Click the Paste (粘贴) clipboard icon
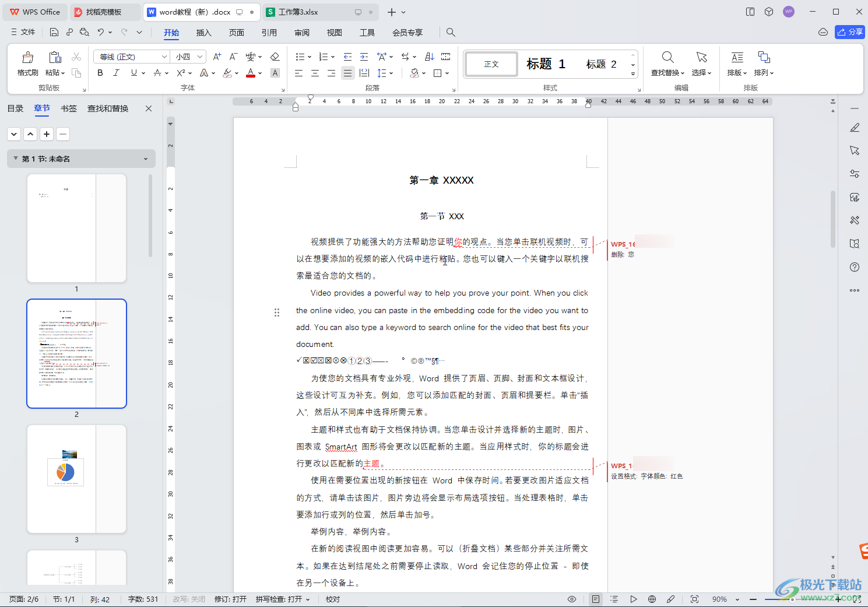The image size is (868, 607). [55, 57]
